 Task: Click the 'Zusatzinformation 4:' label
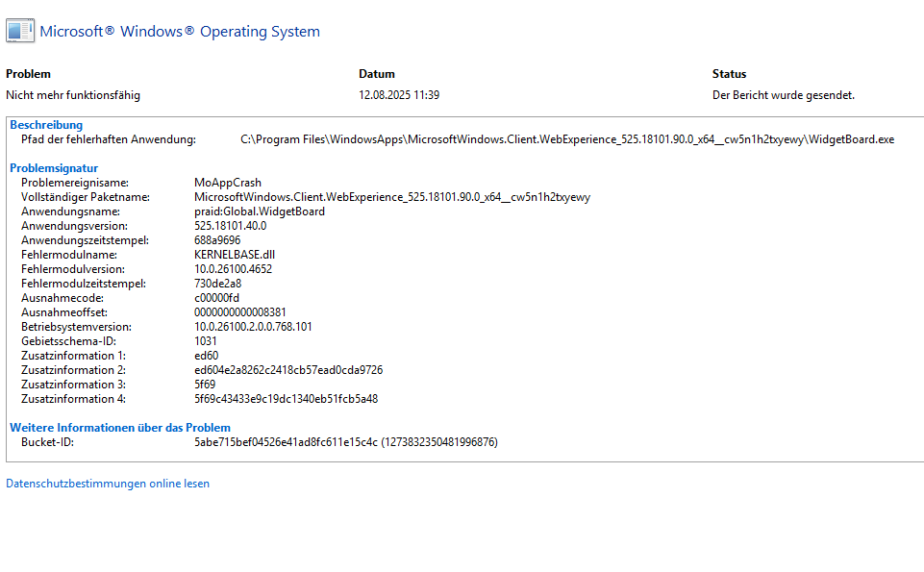click(x=73, y=399)
